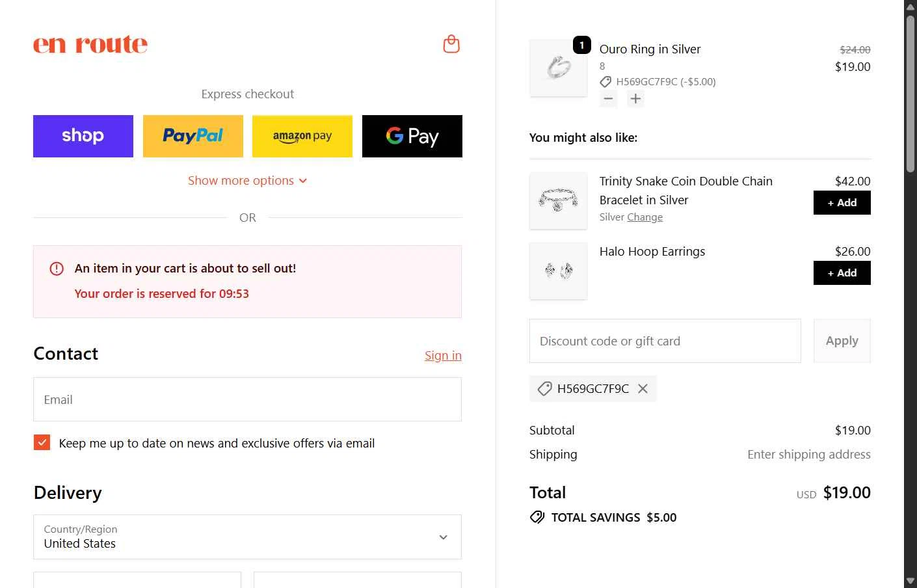Click the Enter shipping address text

coord(809,455)
